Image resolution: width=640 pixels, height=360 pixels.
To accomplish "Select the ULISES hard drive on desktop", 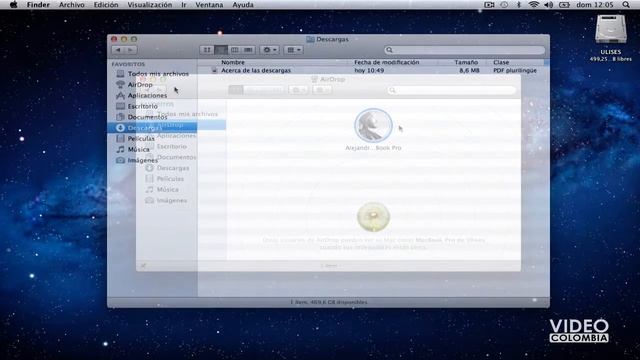I will click(x=611, y=29).
